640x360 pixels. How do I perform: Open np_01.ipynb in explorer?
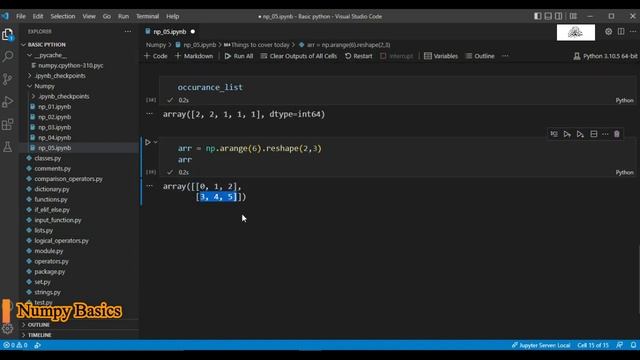[55, 107]
